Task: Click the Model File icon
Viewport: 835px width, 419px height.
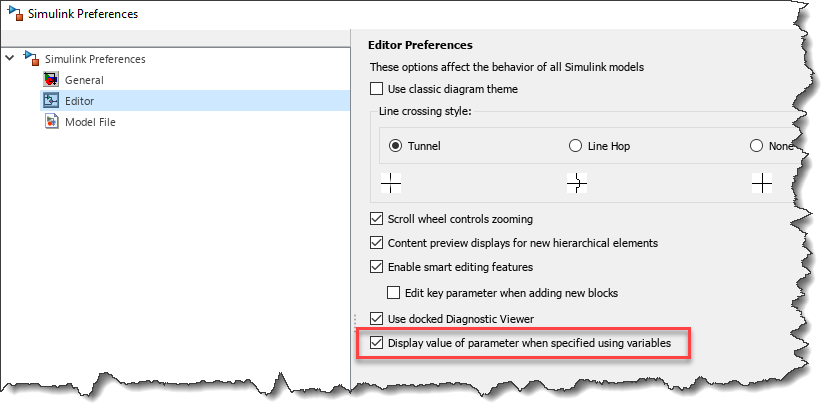Action: coord(50,122)
